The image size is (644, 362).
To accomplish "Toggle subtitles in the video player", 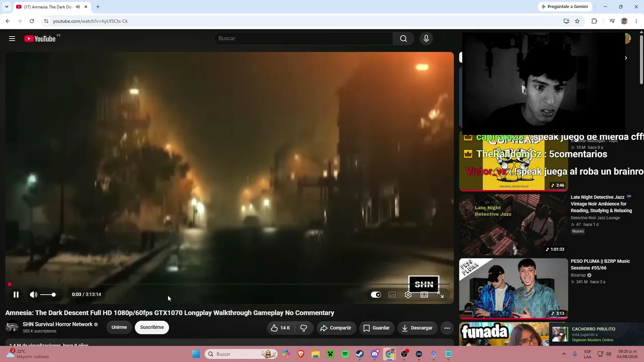I will (392, 295).
